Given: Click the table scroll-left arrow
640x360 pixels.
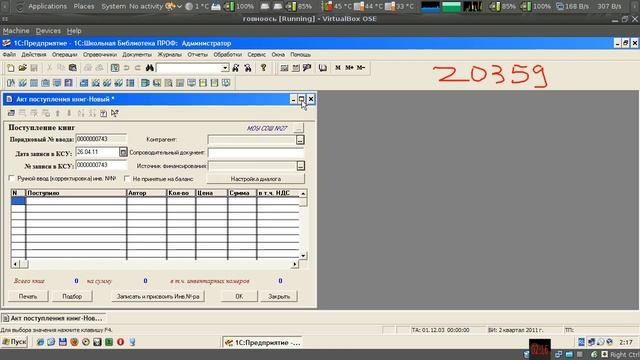Looking at the screenshot, I should click(x=15, y=264).
